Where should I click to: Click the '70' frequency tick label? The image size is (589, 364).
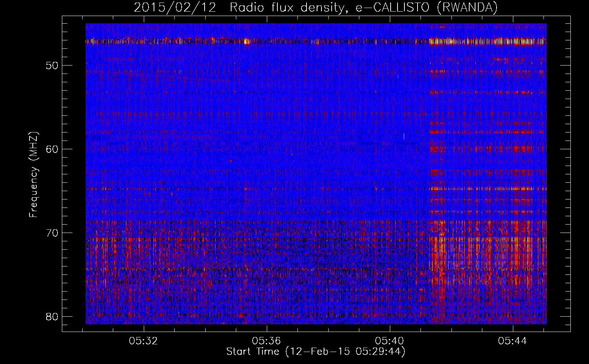(52, 233)
